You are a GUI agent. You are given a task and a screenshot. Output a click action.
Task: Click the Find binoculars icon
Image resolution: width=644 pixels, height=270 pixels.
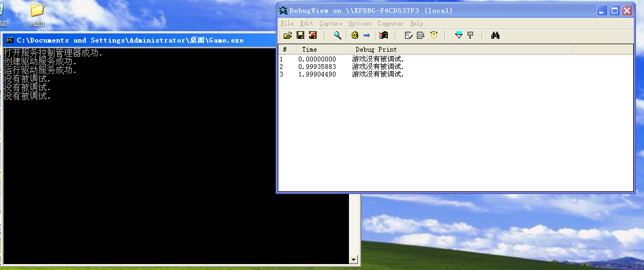point(495,35)
